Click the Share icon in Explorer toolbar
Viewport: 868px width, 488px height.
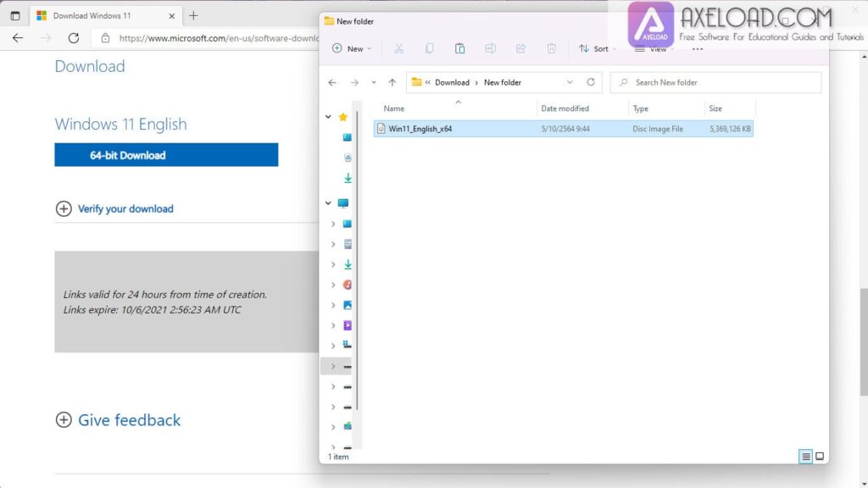pyautogui.click(x=520, y=48)
